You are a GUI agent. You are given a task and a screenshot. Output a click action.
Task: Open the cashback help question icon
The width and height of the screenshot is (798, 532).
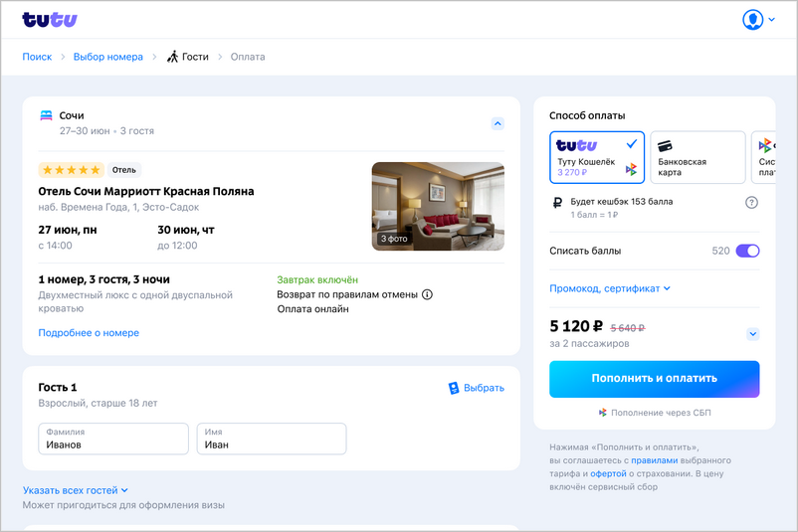(751, 203)
